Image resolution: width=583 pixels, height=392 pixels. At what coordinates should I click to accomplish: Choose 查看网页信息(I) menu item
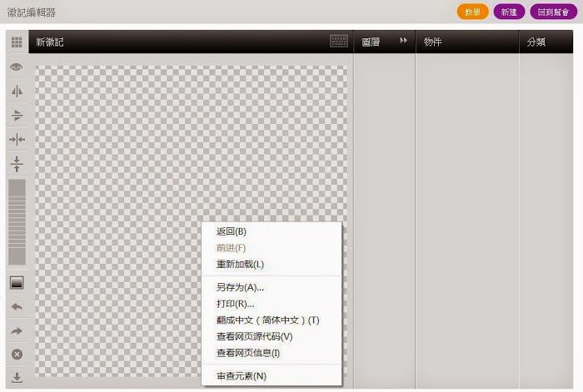271,353
